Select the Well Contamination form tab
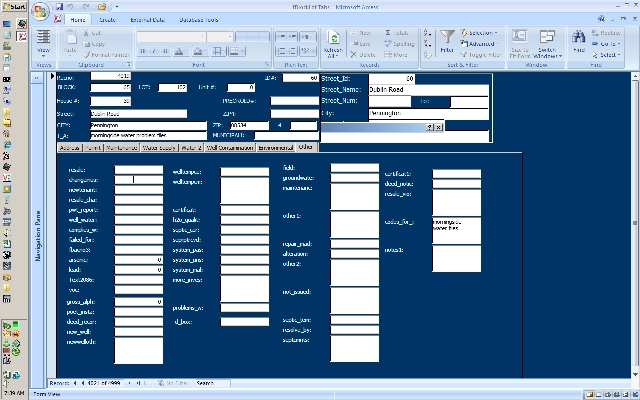This screenshot has width=640, height=400. pos(231,147)
